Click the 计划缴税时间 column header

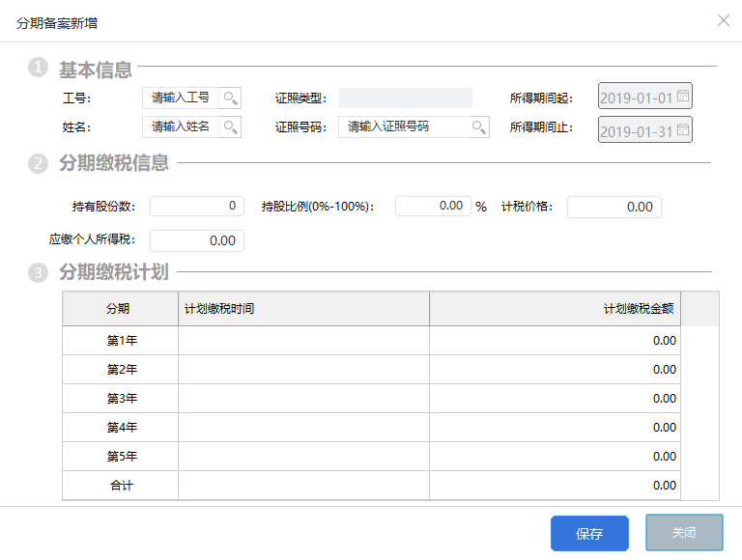[x=303, y=309]
